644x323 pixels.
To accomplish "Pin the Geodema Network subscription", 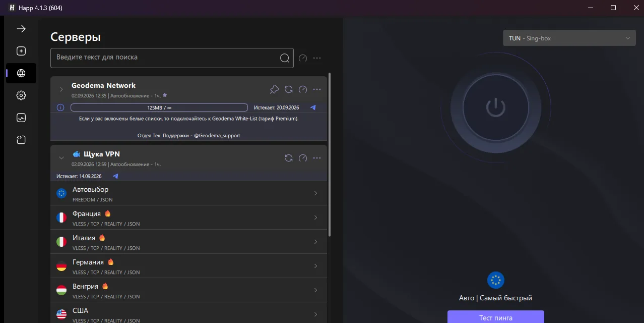I will pyautogui.click(x=274, y=89).
